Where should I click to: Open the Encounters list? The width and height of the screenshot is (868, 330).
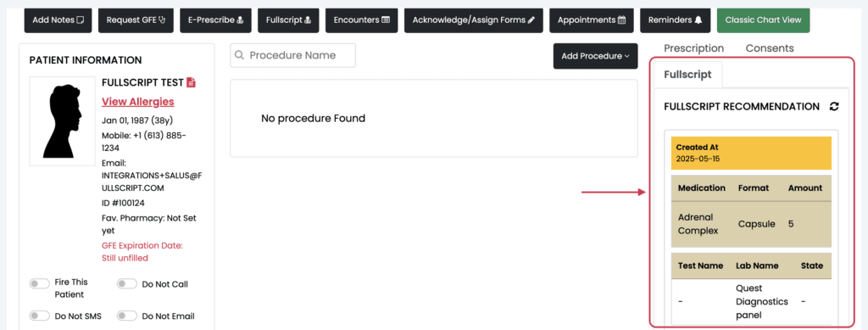tap(361, 20)
